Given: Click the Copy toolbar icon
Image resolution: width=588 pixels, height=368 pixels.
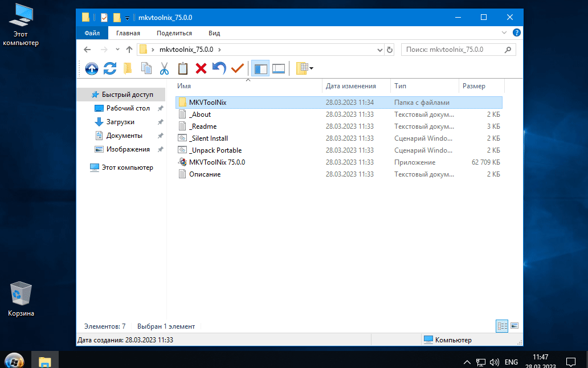Looking at the screenshot, I should 146,68.
